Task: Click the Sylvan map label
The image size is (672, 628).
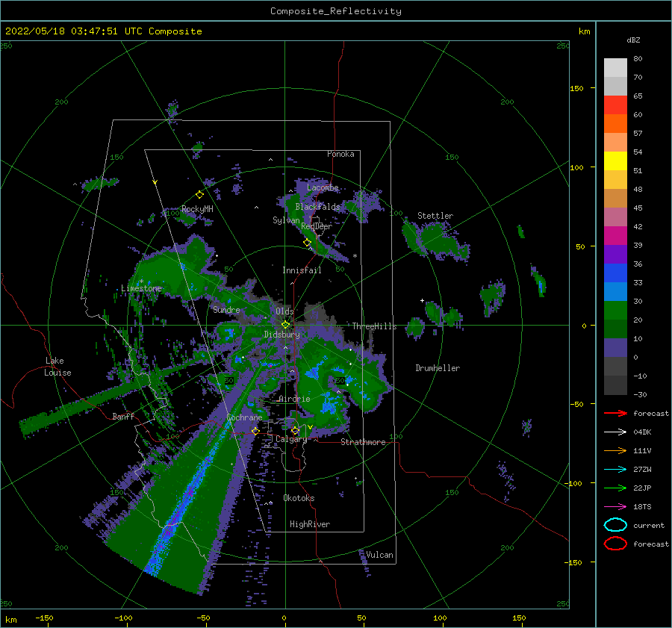Action: (286, 220)
